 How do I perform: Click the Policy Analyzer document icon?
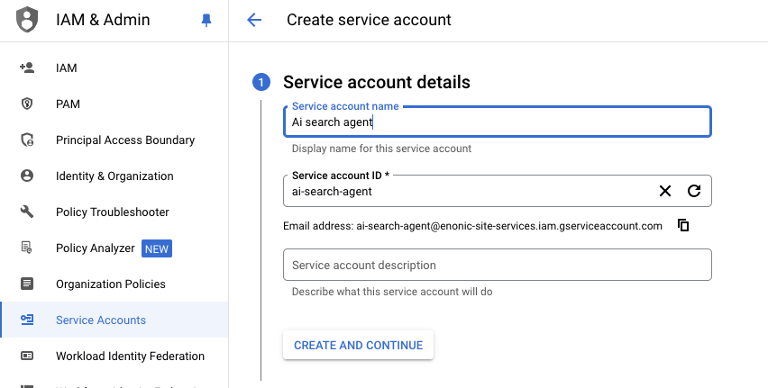pos(27,247)
